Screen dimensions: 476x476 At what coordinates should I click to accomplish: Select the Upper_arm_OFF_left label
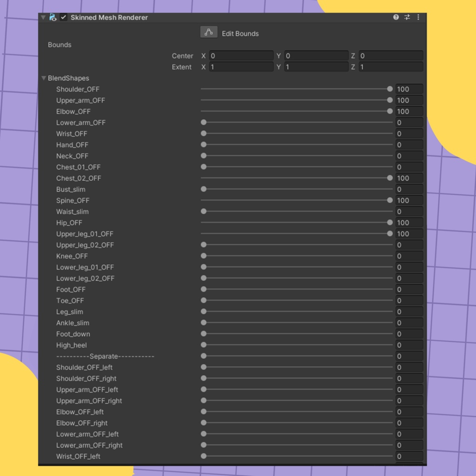point(87,390)
